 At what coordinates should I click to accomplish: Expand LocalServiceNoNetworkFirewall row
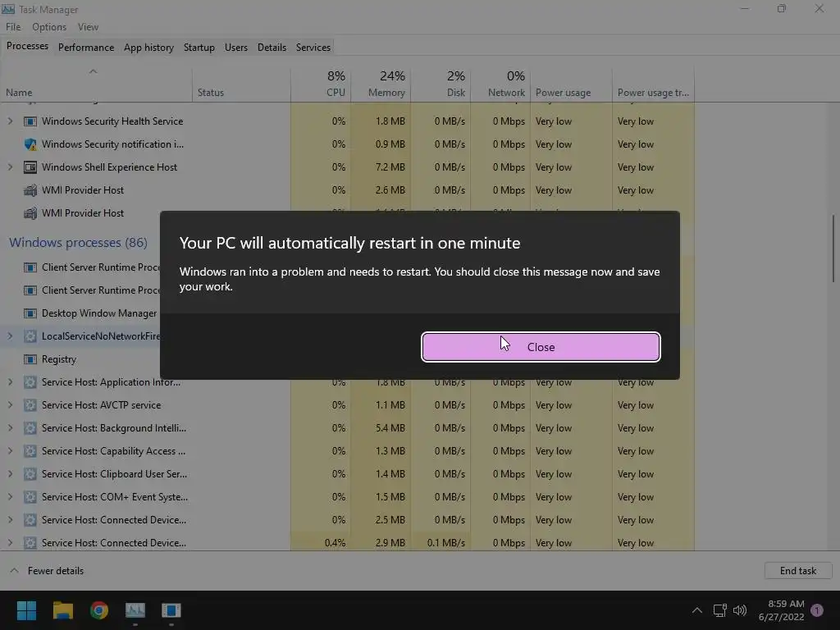click(x=10, y=336)
